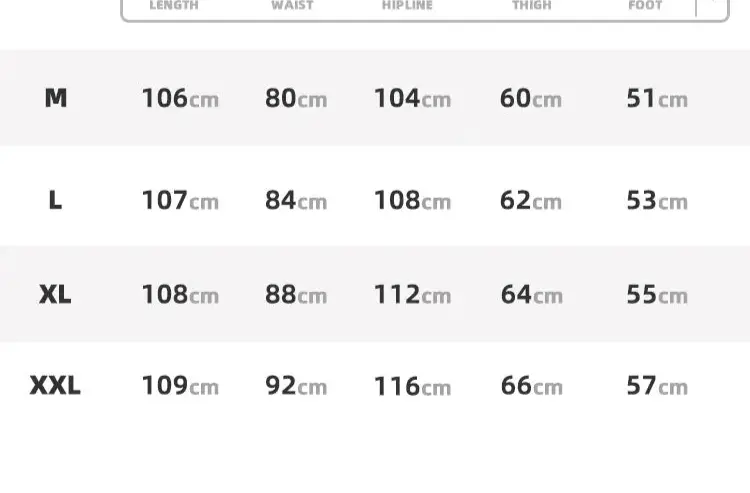Select the 51cm foot value for M
The width and height of the screenshot is (750, 493).
[657, 98]
